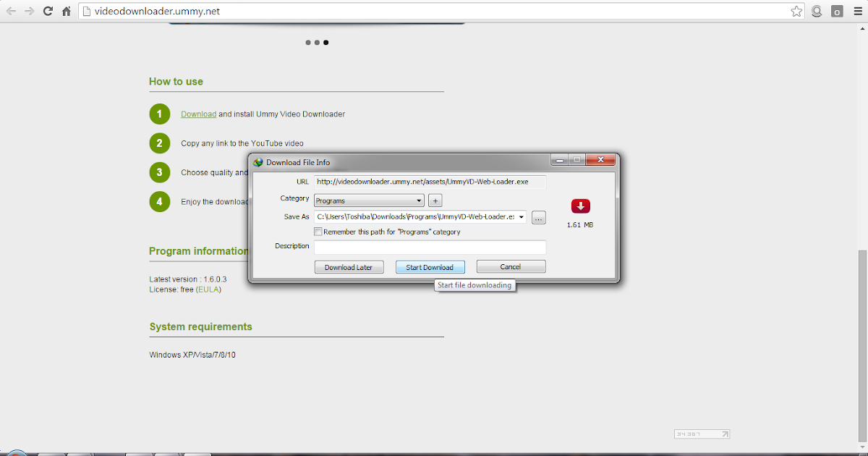The height and width of the screenshot is (456, 868).
Task: Select the third carousel dot
Action: (x=326, y=43)
